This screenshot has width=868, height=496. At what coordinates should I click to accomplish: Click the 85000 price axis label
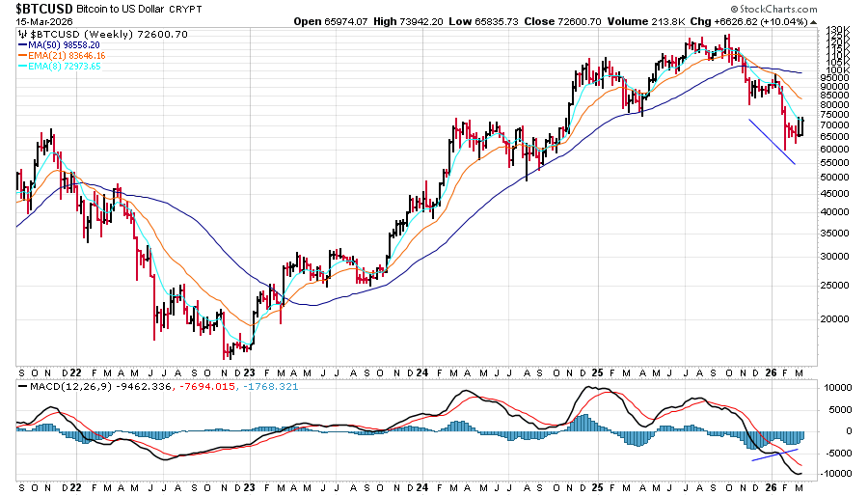click(834, 96)
